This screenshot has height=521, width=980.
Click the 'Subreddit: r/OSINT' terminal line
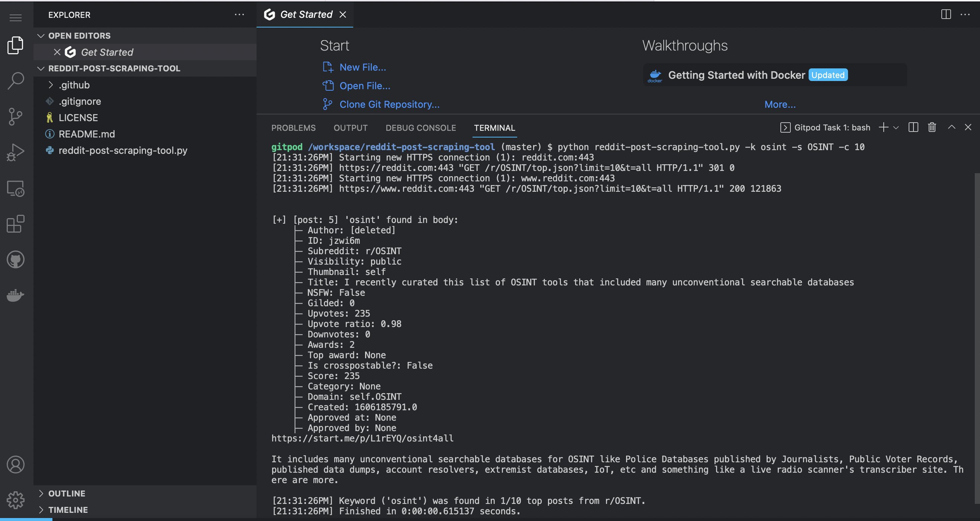tap(355, 251)
